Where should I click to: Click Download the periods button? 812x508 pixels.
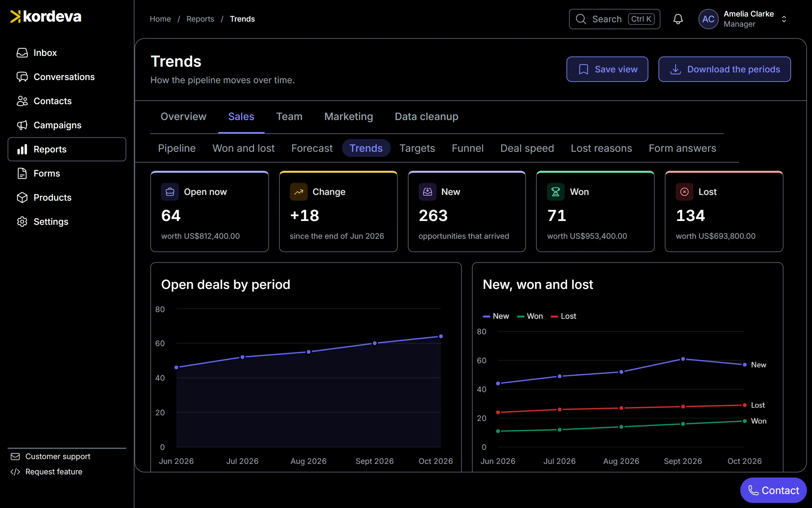[725, 69]
